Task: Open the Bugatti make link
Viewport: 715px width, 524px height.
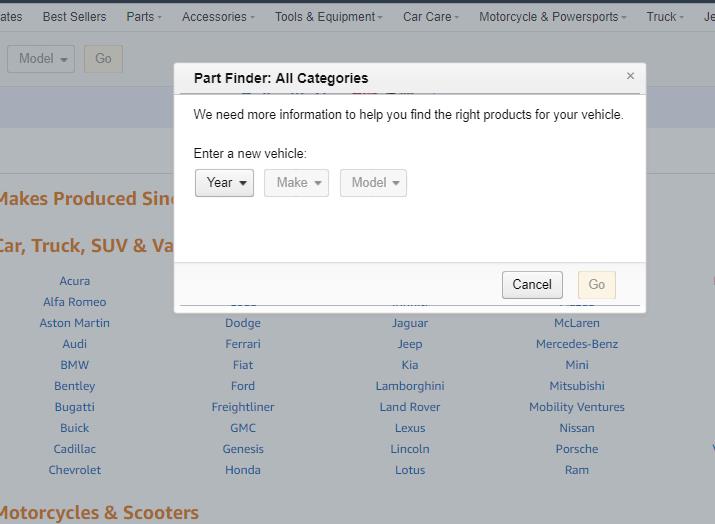Action: 75,407
